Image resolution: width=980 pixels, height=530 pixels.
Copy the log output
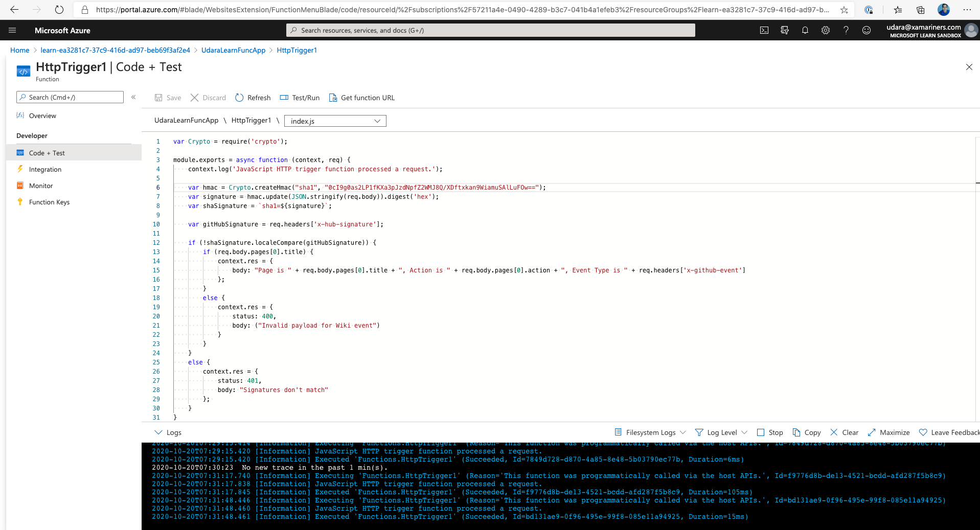click(x=807, y=432)
